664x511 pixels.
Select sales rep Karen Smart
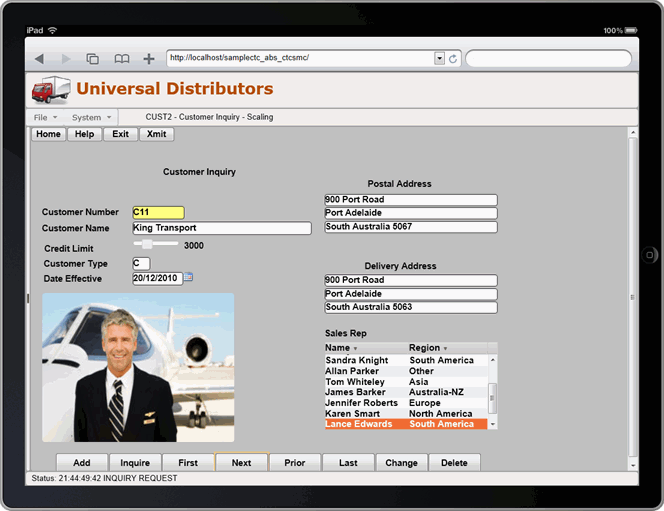coord(406,414)
